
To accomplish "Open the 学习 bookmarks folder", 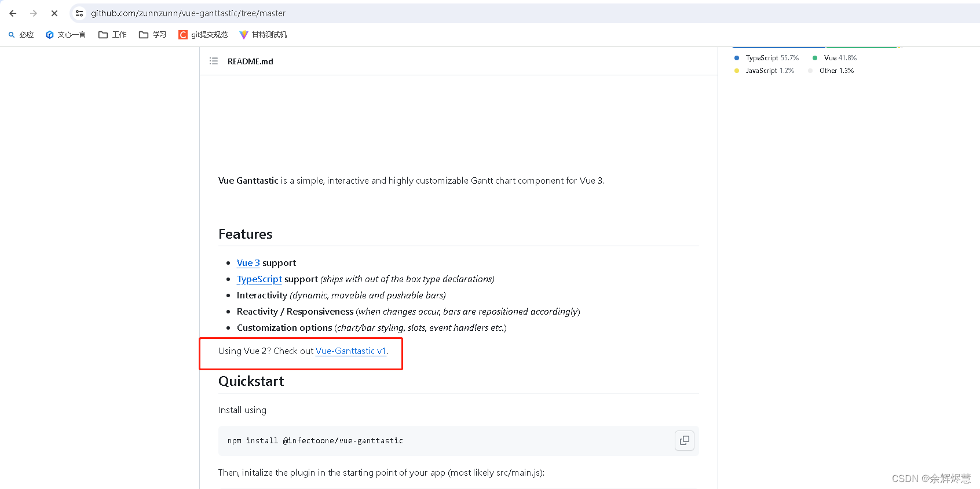I will click(x=153, y=35).
